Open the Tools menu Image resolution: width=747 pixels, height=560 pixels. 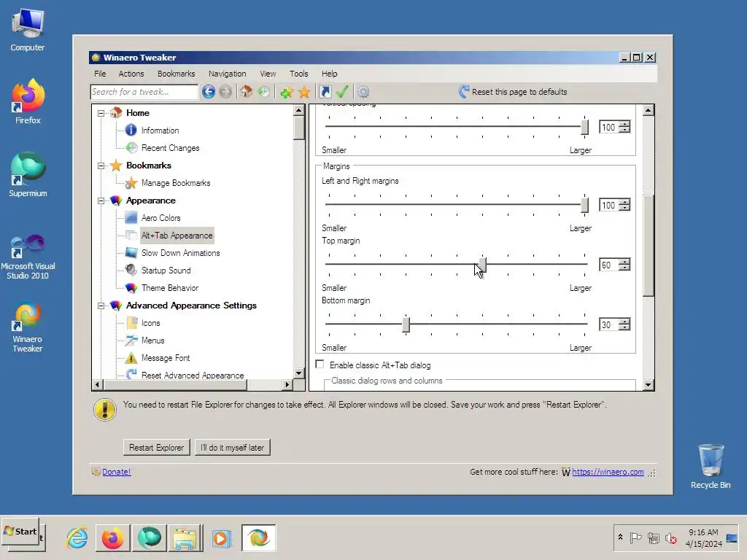[x=298, y=74]
